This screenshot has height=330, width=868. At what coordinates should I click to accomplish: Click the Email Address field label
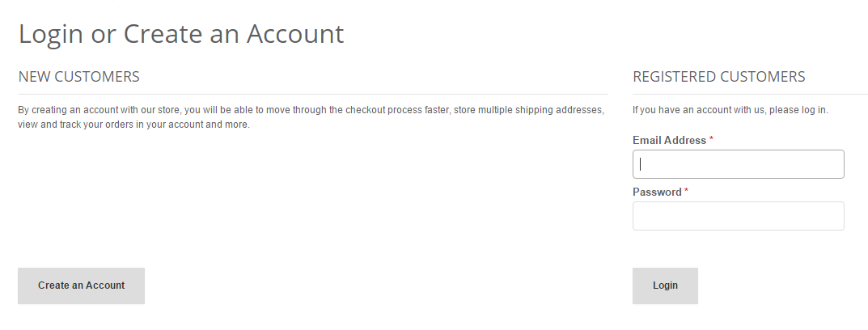[x=669, y=141]
